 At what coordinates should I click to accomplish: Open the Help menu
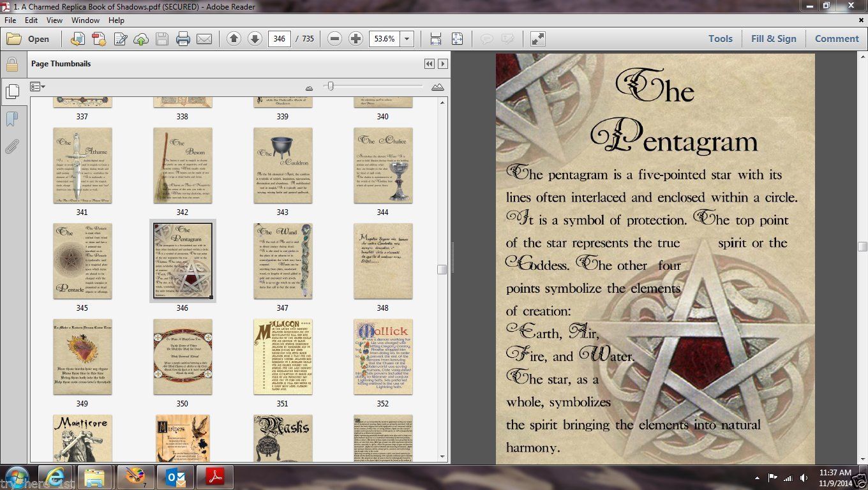coord(116,20)
